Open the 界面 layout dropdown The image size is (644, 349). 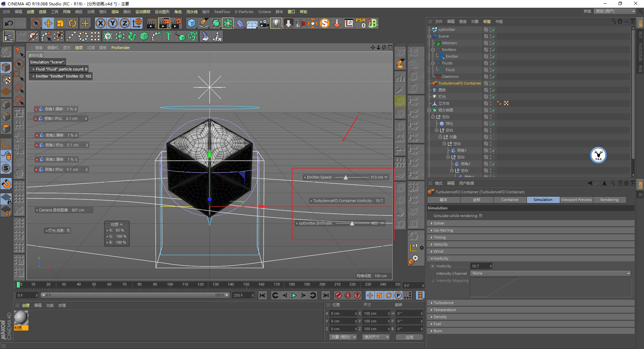(x=615, y=11)
